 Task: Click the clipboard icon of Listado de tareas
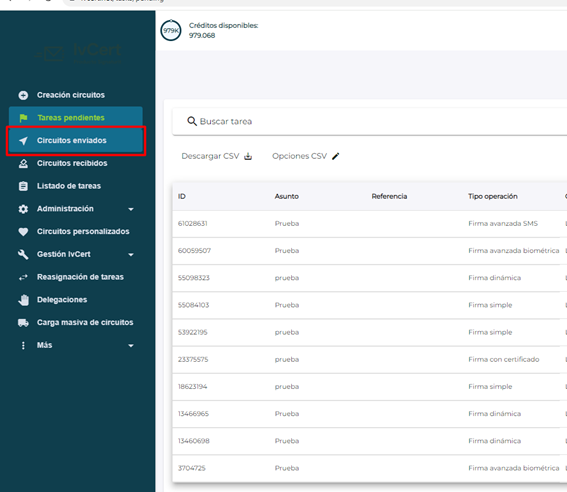pos(23,186)
